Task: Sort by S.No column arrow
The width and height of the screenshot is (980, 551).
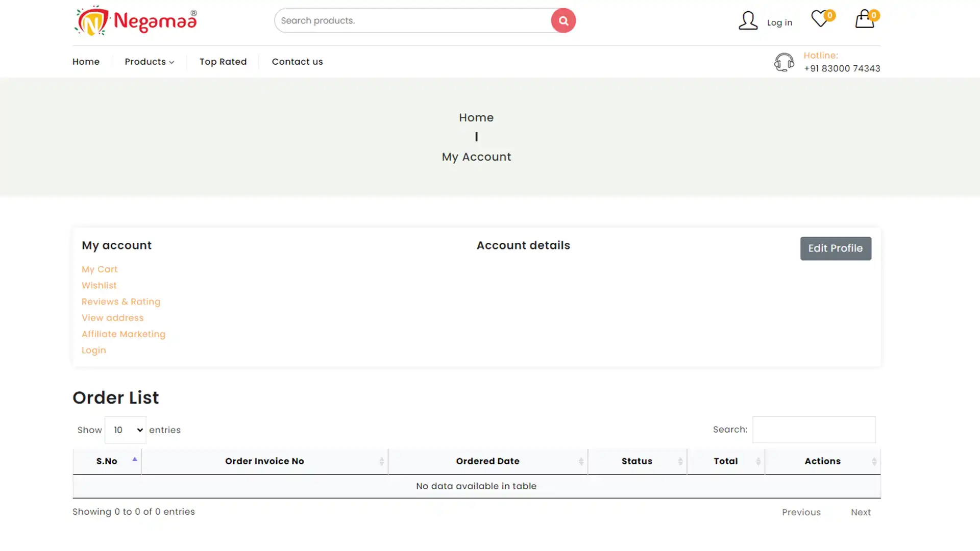Action: [135, 460]
